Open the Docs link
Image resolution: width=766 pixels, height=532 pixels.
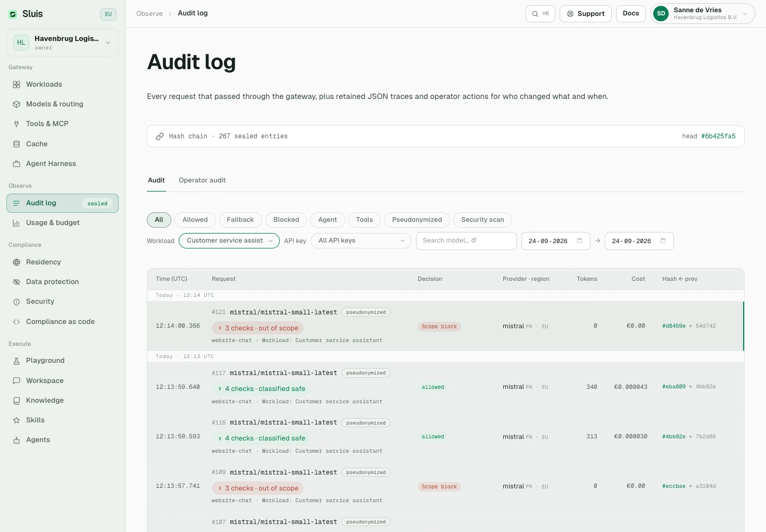point(631,14)
